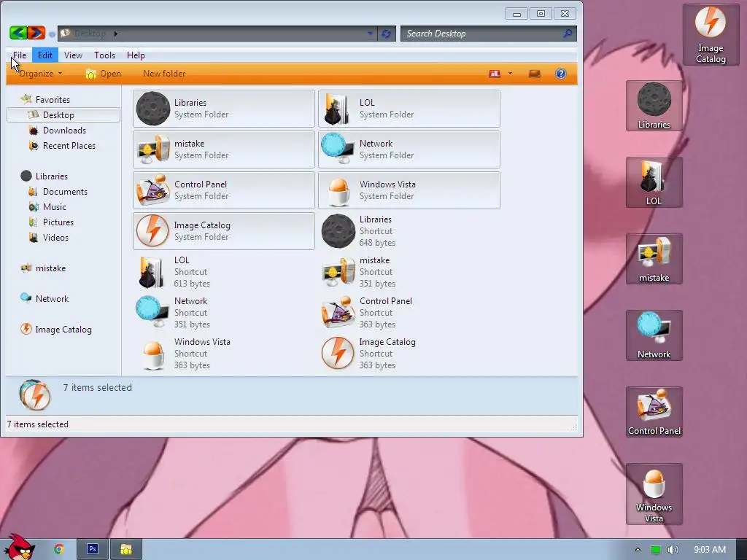
Task: Open the View menu
Action: pyautogui.click(x=73, y=55)
